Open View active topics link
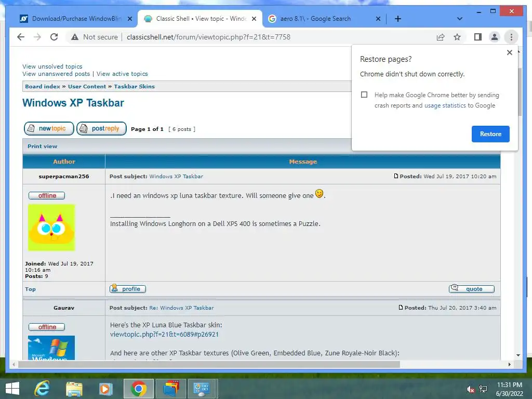Viewport: 532px width, 399px height. (x=122, y=74)
